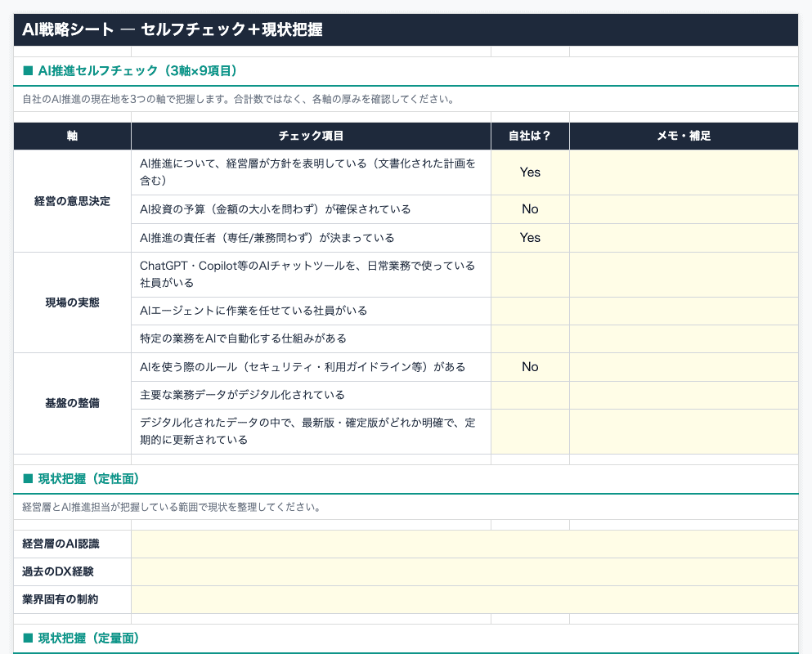Click the 自社は？ column header
The image size is (812, 654).
click(x=530, y=136)
